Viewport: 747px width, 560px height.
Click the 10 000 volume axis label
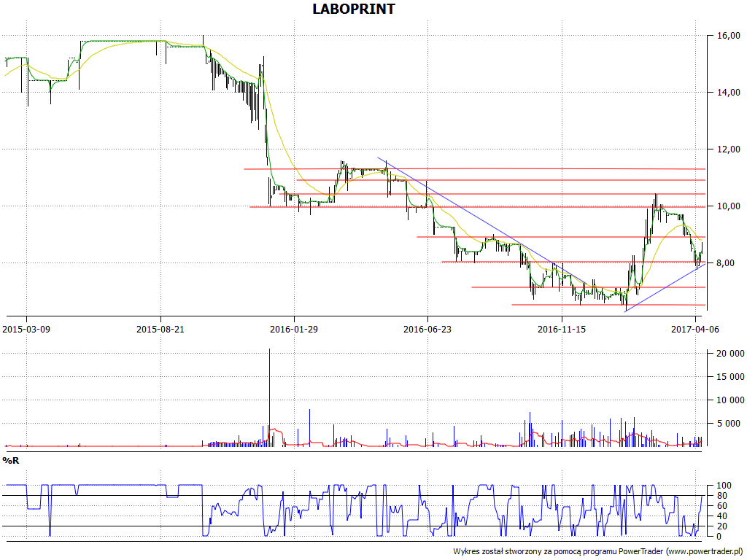coord(731,400)
